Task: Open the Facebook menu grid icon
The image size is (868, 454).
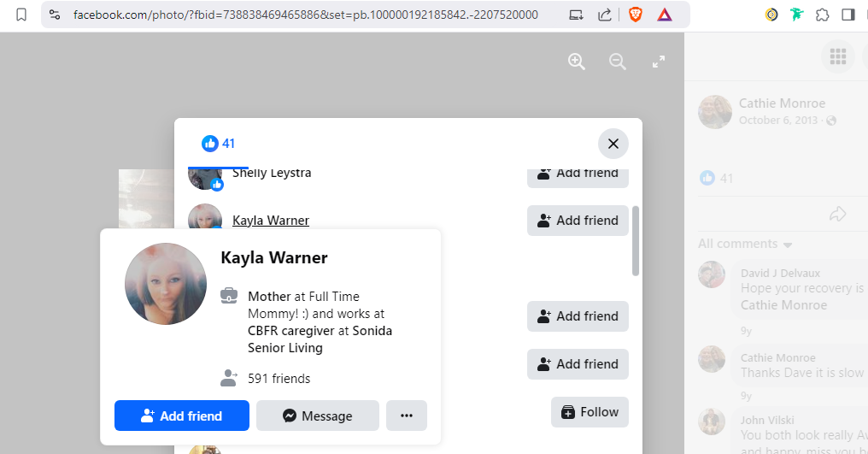Action: click(x=837, y=56)
